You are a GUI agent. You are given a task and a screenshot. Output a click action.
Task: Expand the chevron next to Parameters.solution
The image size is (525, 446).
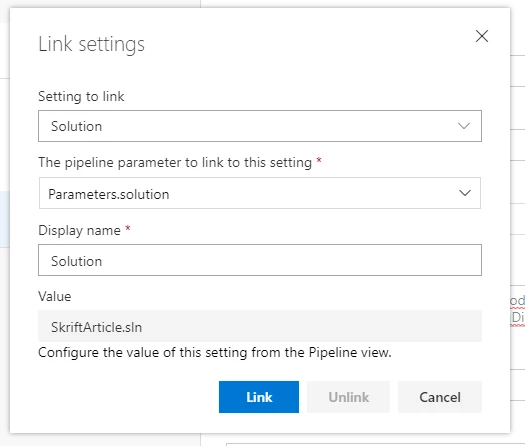coord(465,193)
